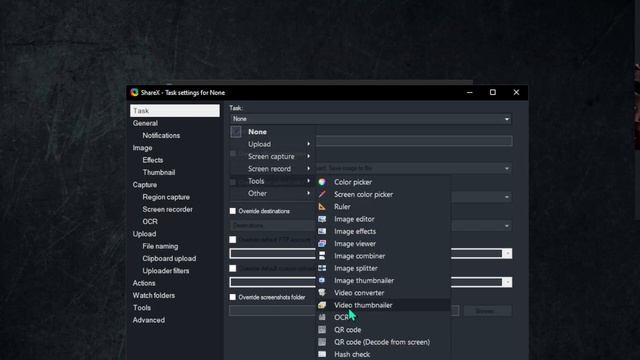Select Upload category in sidebar
The width and height of the screenshot is (640, 360).
coord(144,234)
